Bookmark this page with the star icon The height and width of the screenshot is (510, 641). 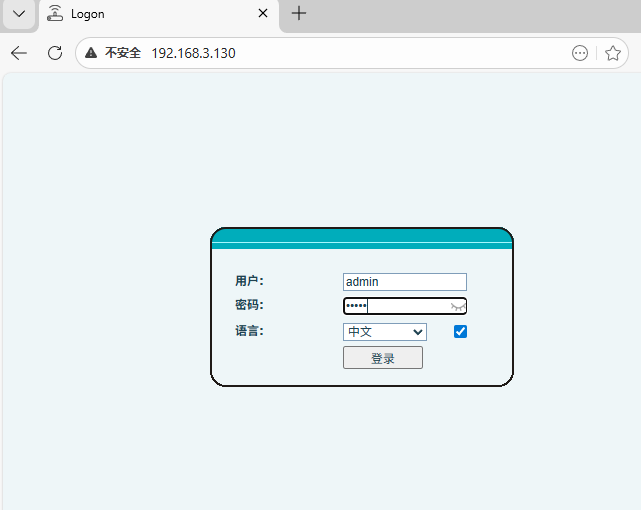pos(613,53)
